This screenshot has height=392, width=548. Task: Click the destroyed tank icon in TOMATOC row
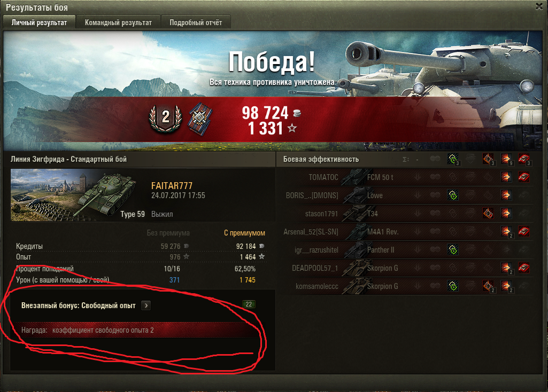pyautogui.click(x=523, y=177)
